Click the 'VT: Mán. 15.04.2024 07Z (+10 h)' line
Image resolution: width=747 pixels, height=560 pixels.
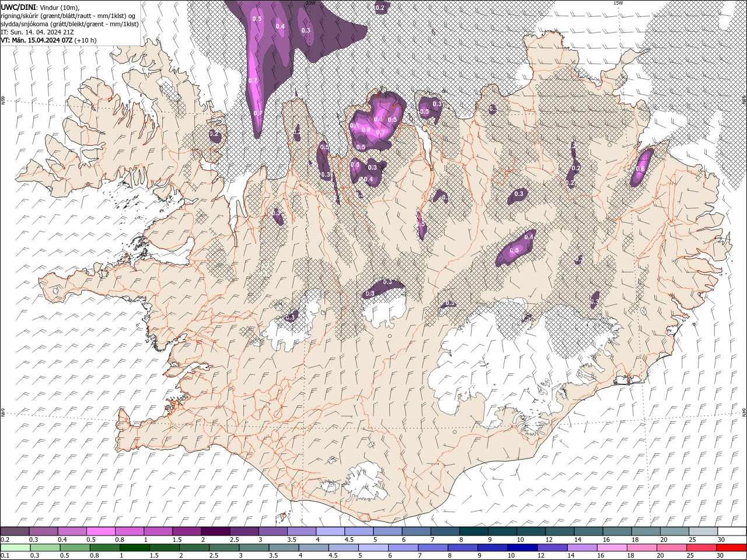[49, 40]
